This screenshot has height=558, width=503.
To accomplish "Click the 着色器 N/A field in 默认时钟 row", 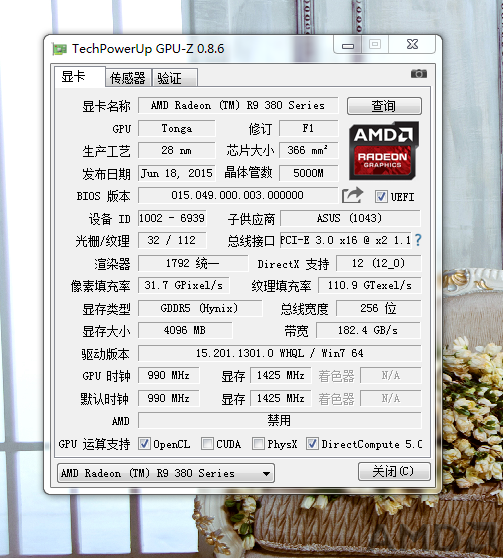I will [391, 398].
